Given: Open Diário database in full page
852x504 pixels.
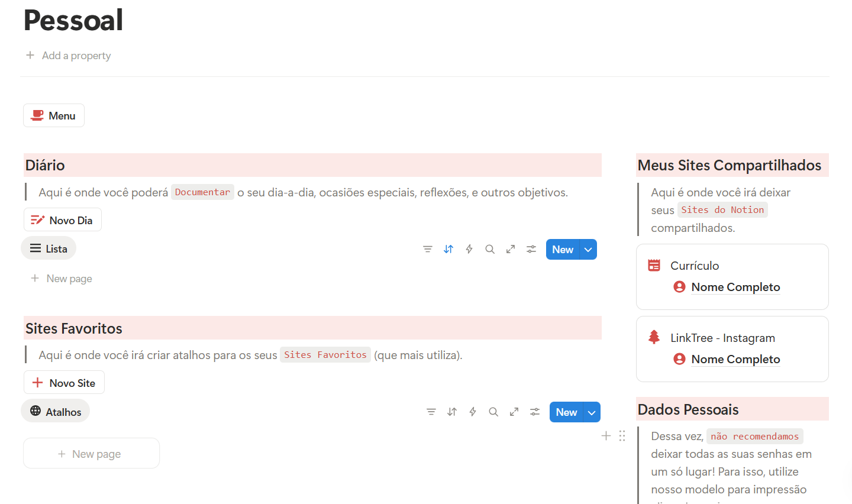Looking at the screenshot, I should tap(511, 249).
